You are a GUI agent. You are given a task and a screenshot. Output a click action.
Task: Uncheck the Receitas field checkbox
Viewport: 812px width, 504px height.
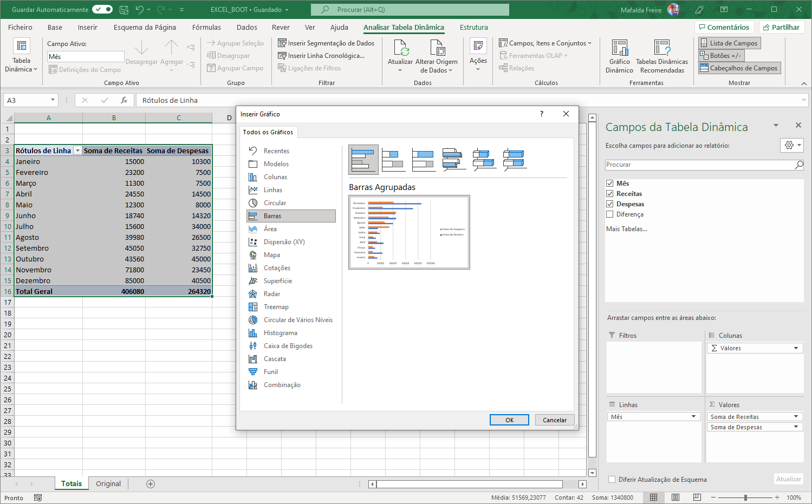pyautogui.click(x=610, y=194)
